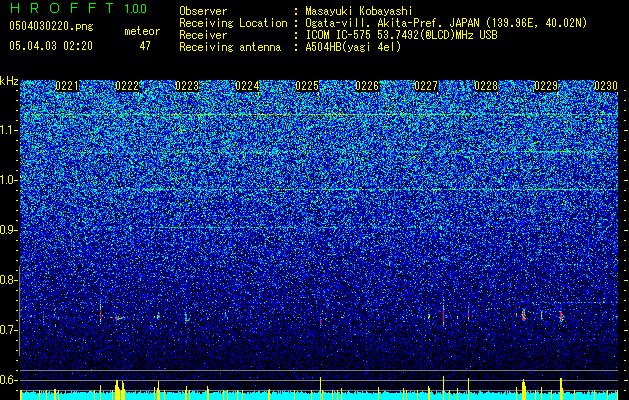Click the 'Receiving Location' label

click(233, 23)
